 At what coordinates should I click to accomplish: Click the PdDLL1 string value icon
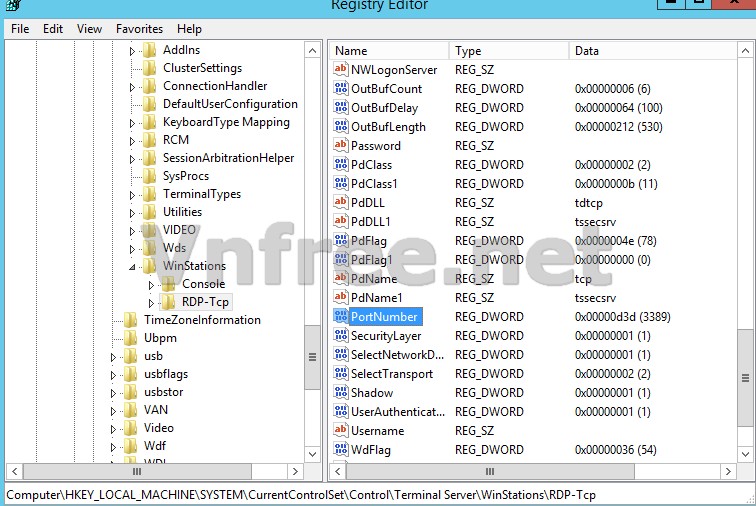pos(340,221)
